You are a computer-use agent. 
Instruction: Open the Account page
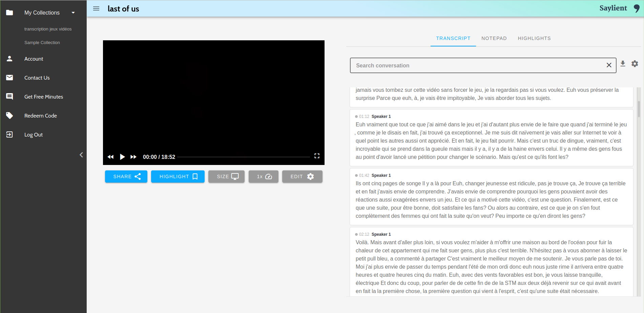pyautogui.click(x=34, y=59)
